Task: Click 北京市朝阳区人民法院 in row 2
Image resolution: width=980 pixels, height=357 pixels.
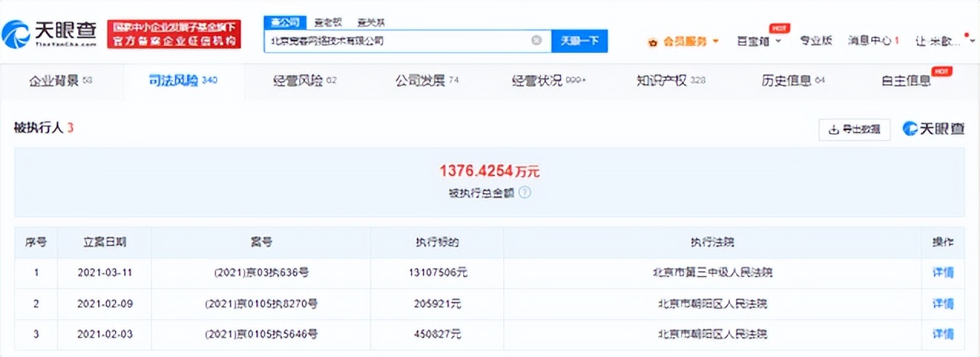Action: coord(712,303)
